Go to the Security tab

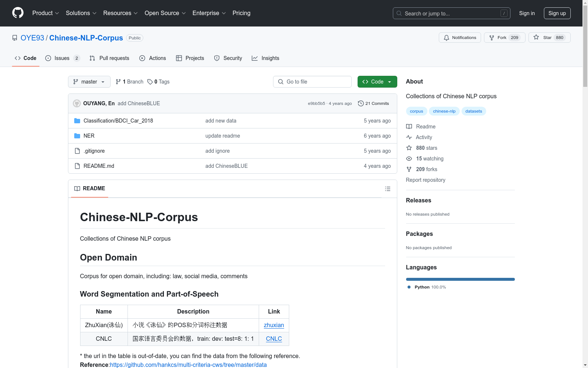click(x=228, y=58)
